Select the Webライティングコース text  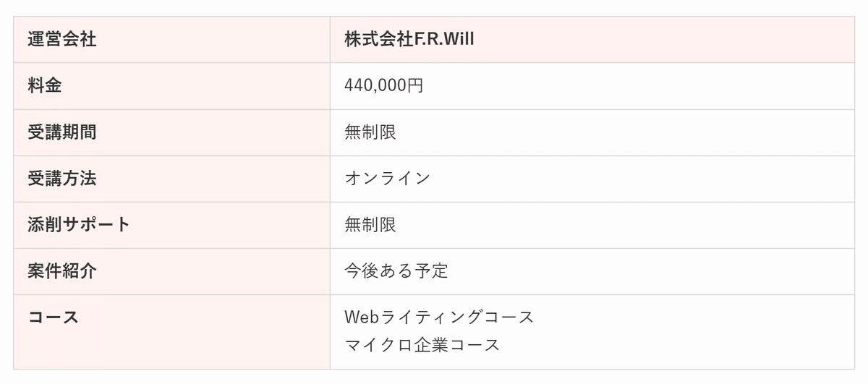440,317
